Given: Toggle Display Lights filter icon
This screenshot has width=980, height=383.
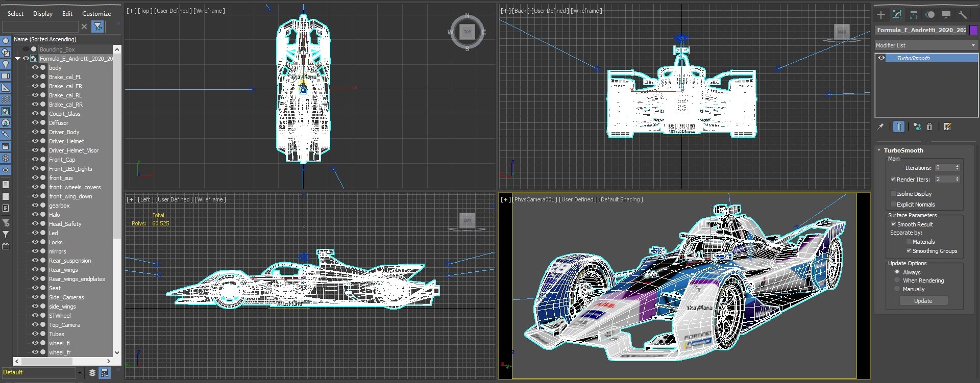Looking at the screenshot, I should (6, 64).
